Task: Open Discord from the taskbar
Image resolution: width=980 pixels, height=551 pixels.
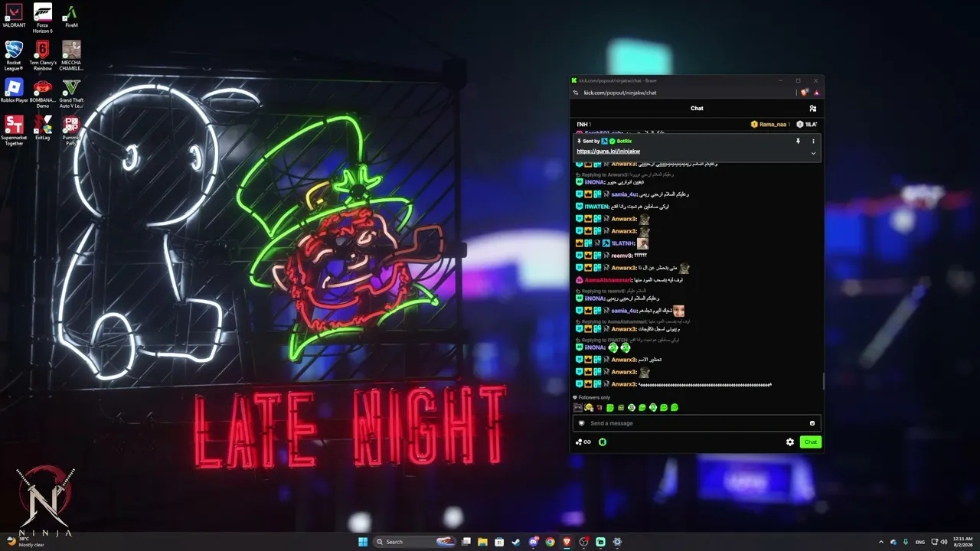Action: pos(533,542)
